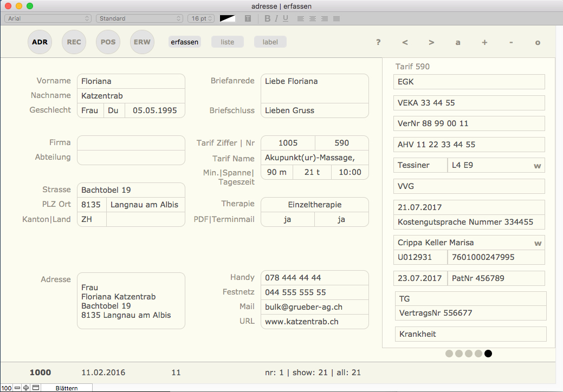Switch to the label view tab
This screenshot has height=392, width=563.
[x=270, y=42]
